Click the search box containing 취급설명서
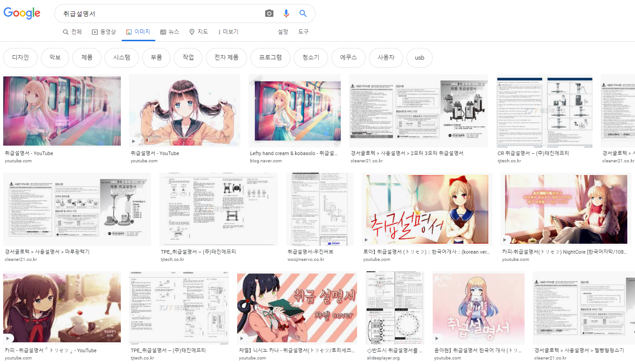 point(185,14)
